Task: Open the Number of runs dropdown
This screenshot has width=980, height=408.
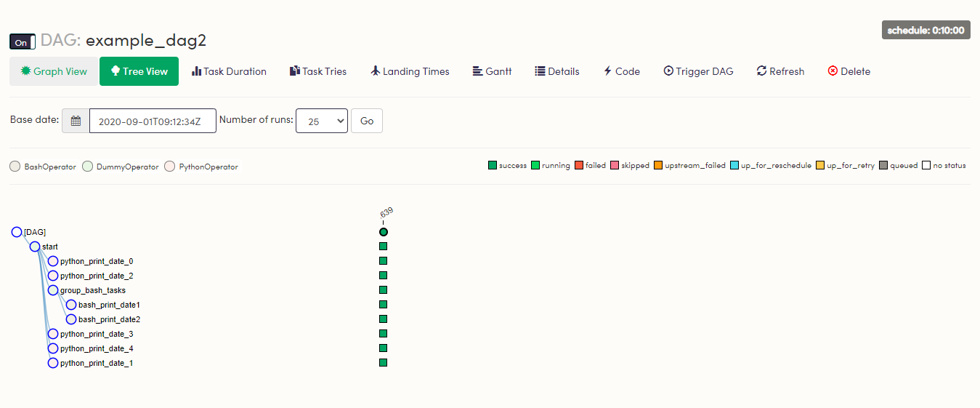Action: pos(322,121)
